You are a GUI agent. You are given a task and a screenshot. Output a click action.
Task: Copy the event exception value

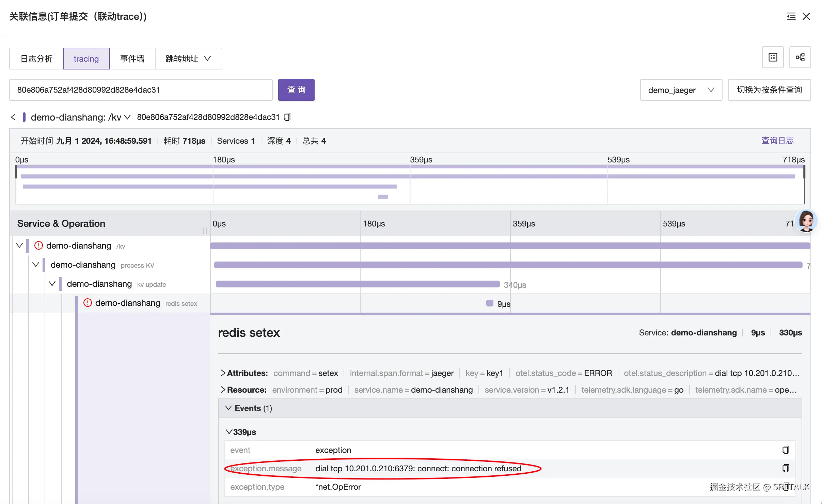coord(786,450)
